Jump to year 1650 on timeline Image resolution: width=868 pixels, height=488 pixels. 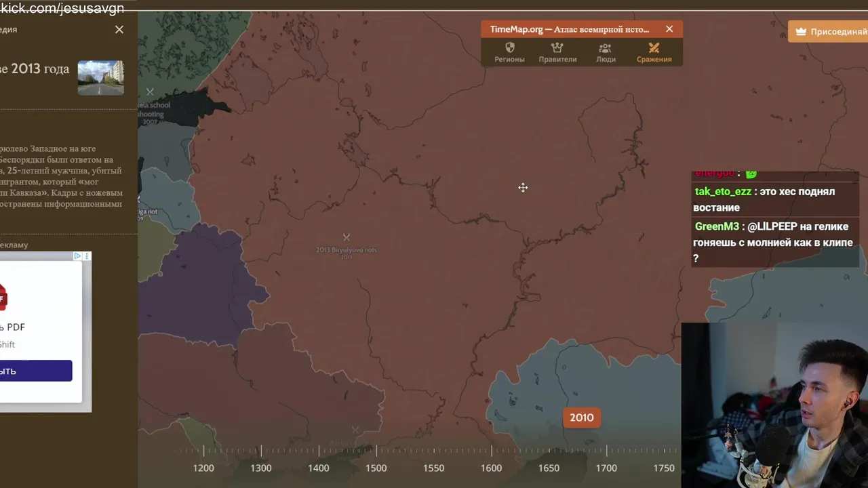549,468
